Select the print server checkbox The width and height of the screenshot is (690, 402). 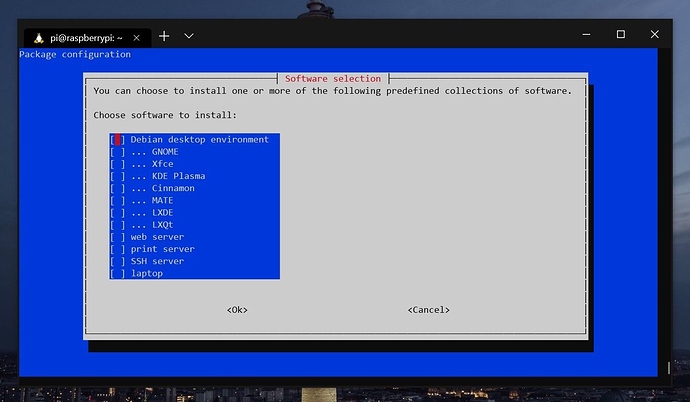point(117,249)
